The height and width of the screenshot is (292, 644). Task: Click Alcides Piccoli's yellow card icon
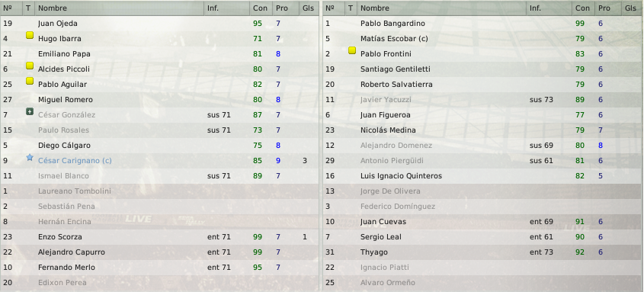pos(30,66)
